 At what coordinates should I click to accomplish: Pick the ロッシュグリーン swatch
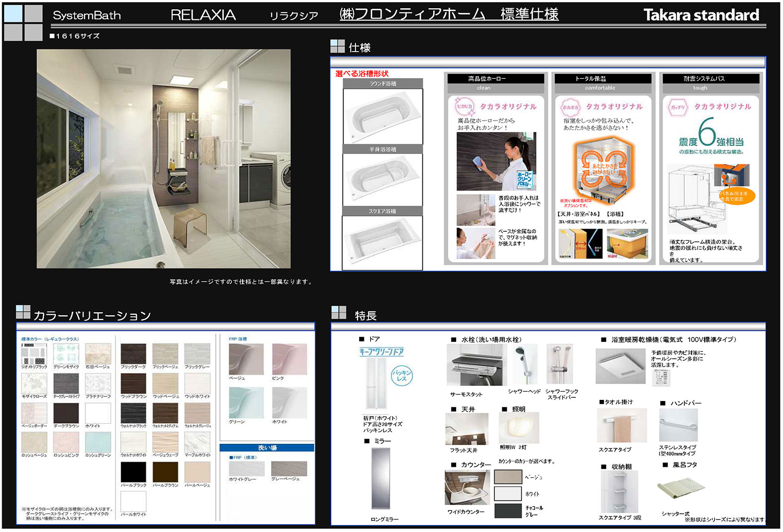point(98,442)
